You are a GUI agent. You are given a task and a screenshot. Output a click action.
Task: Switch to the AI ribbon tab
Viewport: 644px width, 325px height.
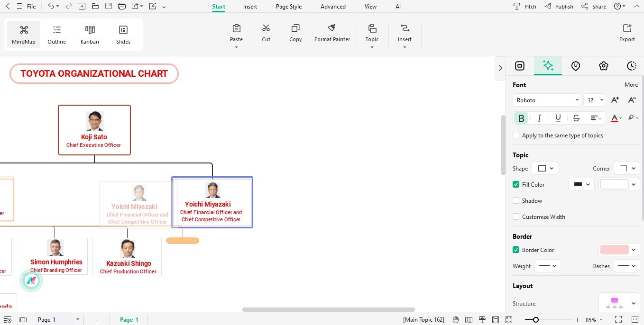398,7
